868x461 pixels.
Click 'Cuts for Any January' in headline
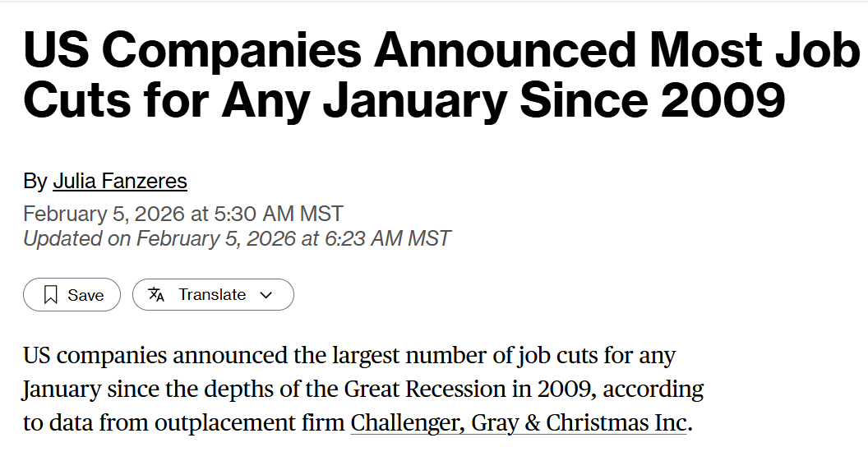tap(265, 100)
